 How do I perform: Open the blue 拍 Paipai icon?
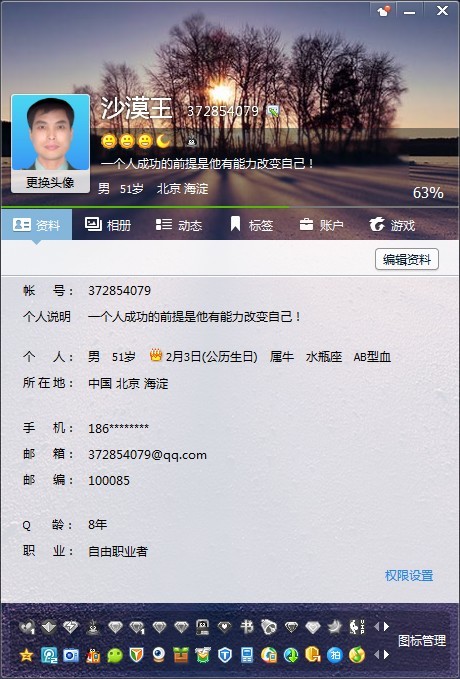pos(335,655)
